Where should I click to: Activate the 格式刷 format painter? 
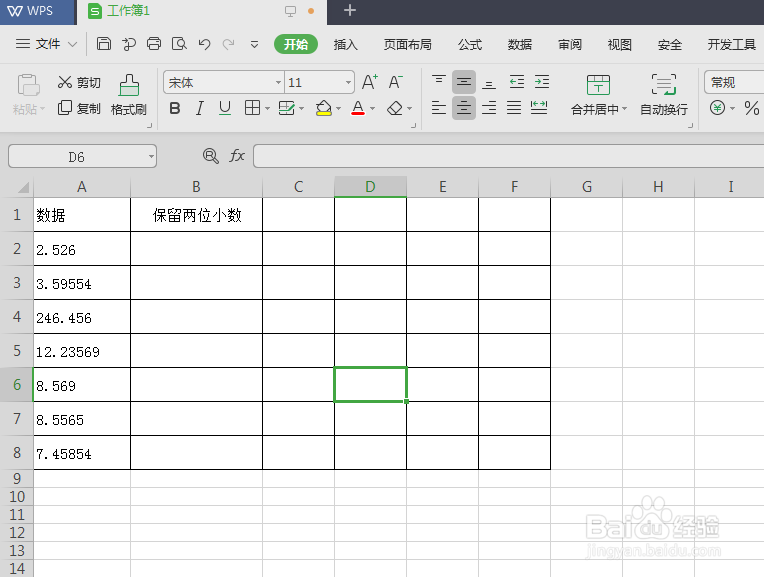[129, 95]
